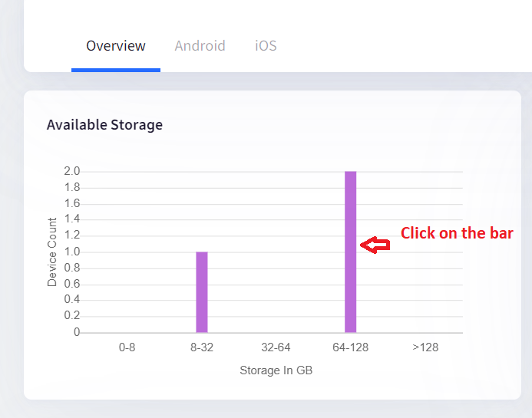Select the 64-128 x-axis category label
Viewport: 532px width, 418px height.
351,347
